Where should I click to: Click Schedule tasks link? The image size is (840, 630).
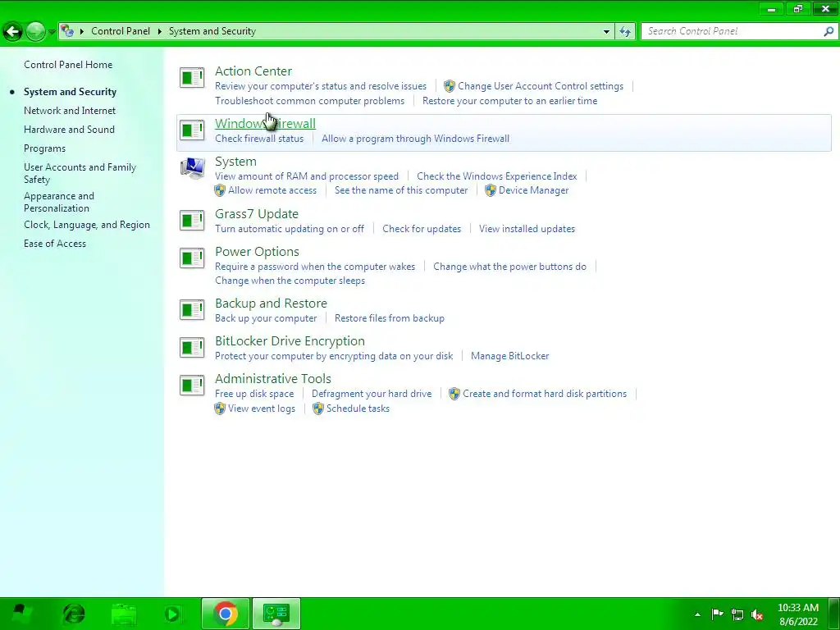358,409
